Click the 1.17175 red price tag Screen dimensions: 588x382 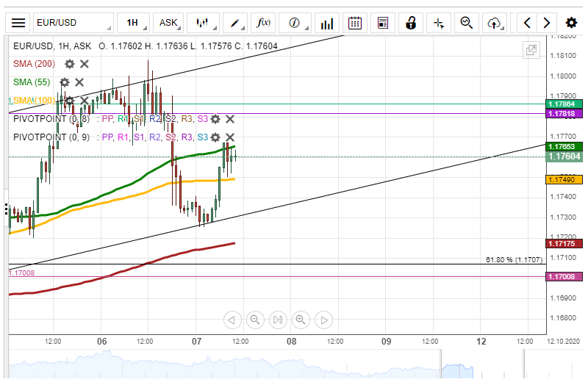[564, 244]
